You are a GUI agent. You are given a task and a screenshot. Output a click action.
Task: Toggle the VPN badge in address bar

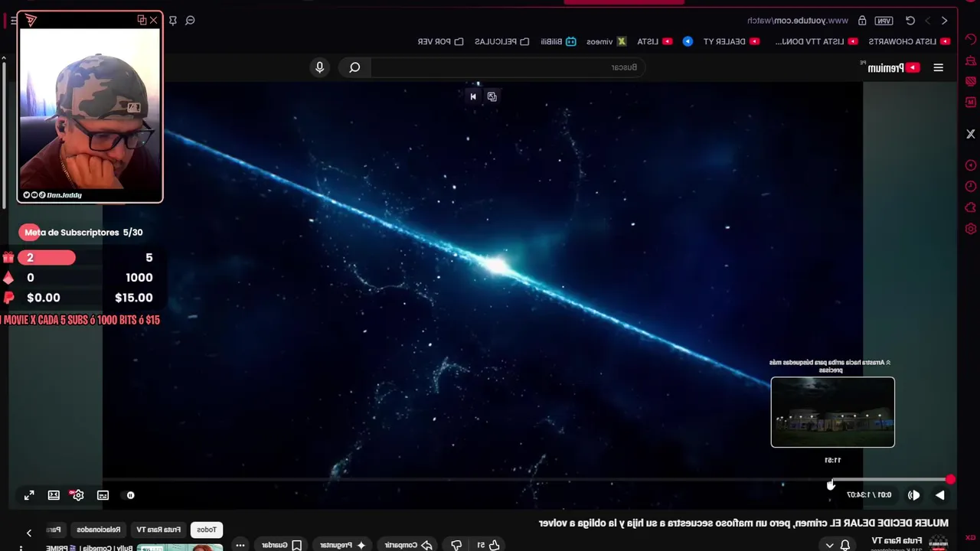pyautogui.click(x=884, y=21)
